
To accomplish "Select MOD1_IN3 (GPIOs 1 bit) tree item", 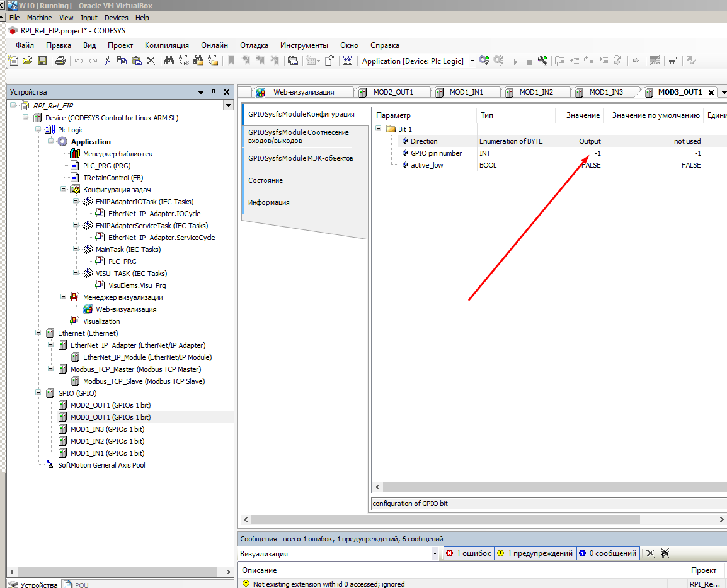I will pyautogui.click(x=107, y=429).
